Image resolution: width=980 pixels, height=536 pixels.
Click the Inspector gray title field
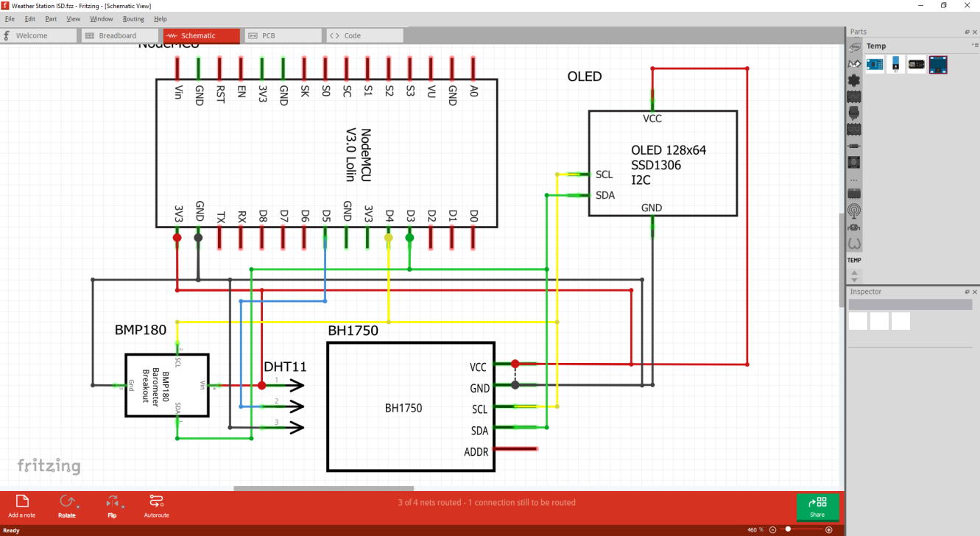pos(910,304)
